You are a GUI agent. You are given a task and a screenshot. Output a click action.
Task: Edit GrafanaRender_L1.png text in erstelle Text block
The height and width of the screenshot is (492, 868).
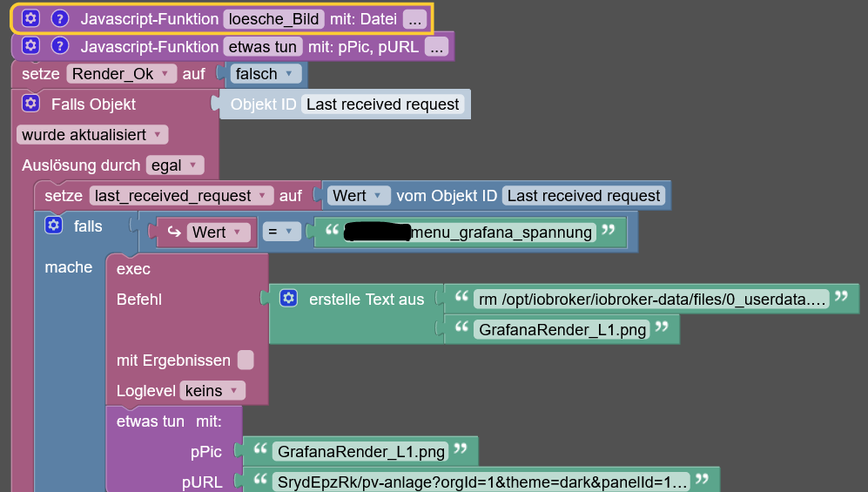(562, 330)
